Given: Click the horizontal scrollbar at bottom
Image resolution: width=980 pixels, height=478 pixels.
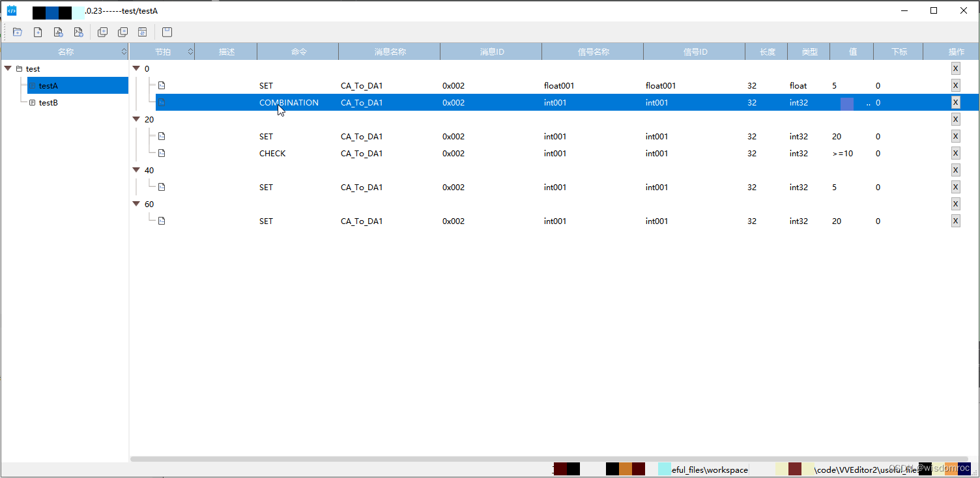Looking at the screenshot, I should [x=549, y=459].
